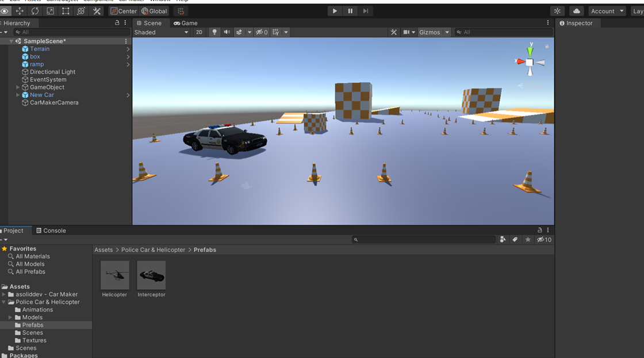Viewport: 644px width, 358px height.
Task: Step forward one frame
Action: coord(366,11)
